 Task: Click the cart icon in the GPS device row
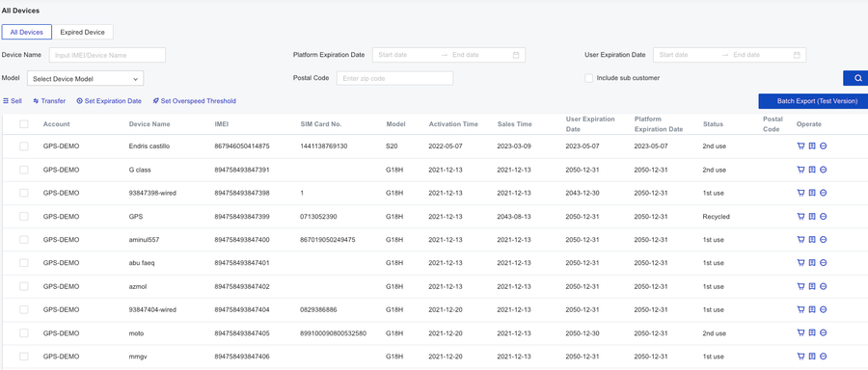pos(800,216)
